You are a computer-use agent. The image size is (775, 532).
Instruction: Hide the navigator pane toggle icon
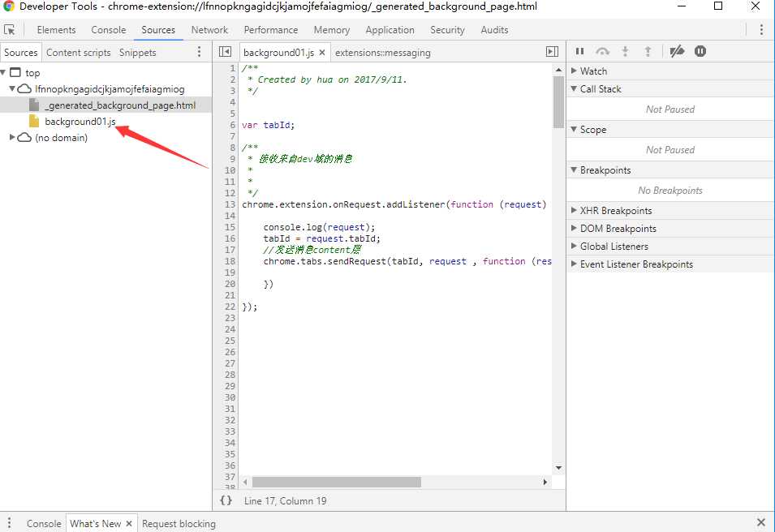pos(225,52)
